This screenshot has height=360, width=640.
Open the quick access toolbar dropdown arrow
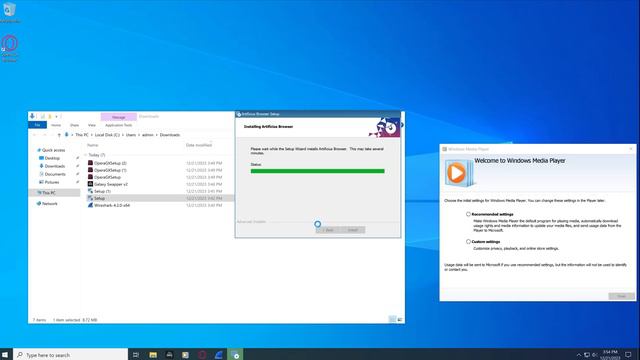[57, 117]
